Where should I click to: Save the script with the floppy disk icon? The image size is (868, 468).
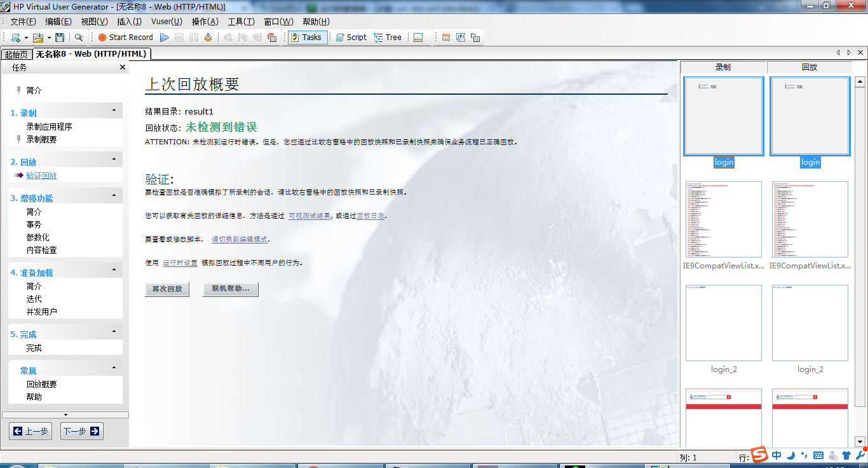point(60,38)
